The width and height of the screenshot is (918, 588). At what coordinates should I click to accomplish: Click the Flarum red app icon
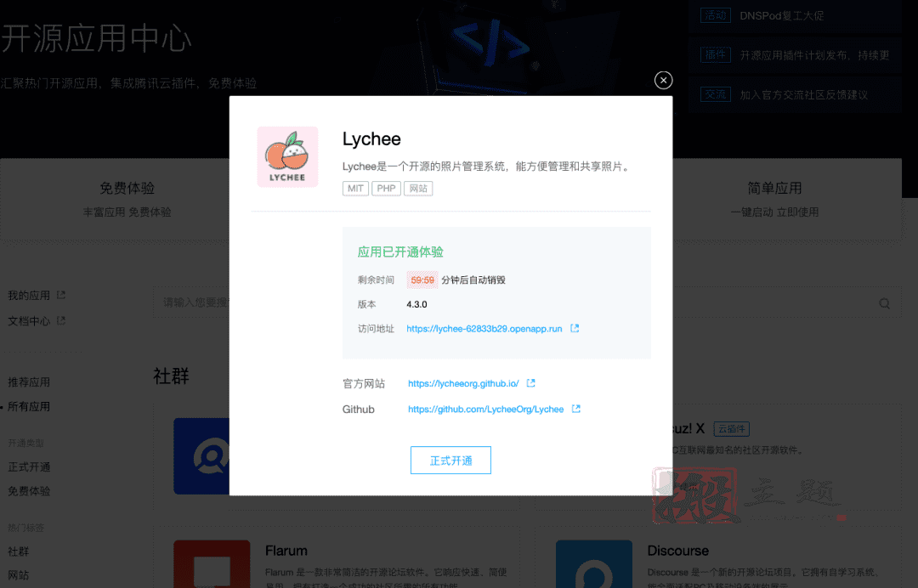point(212,564)
